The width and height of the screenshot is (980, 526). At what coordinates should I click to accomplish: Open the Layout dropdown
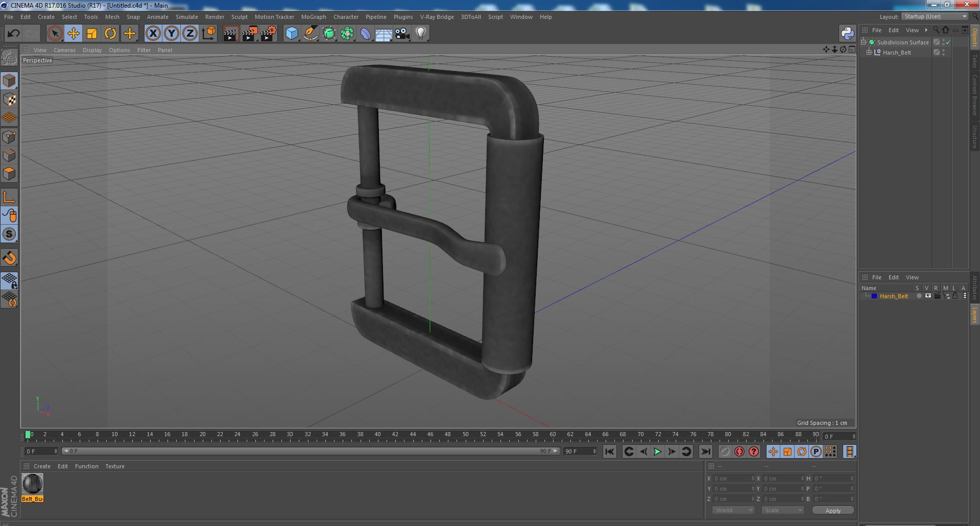935,16
